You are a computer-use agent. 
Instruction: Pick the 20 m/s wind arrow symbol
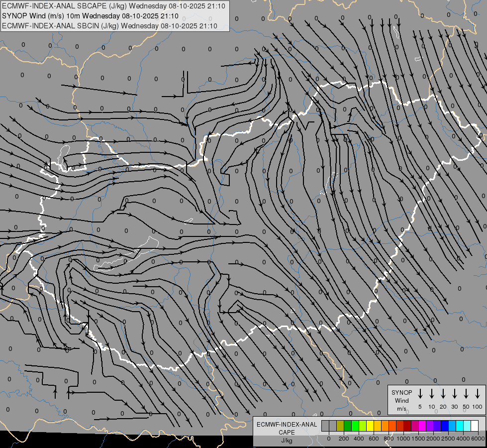click(443, 394)
